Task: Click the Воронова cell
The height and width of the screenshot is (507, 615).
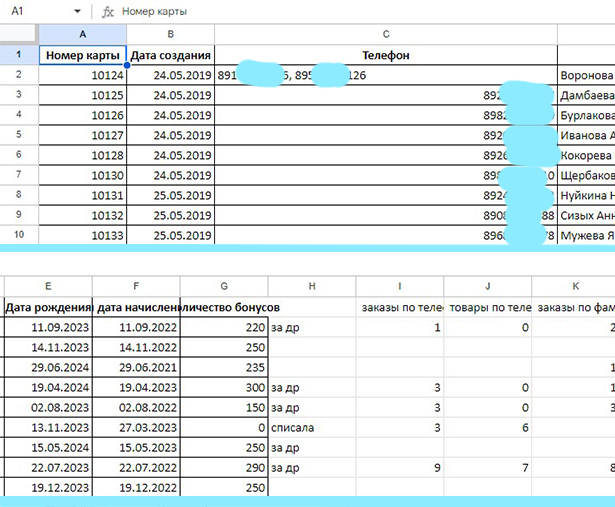Action: coord(586,75)
